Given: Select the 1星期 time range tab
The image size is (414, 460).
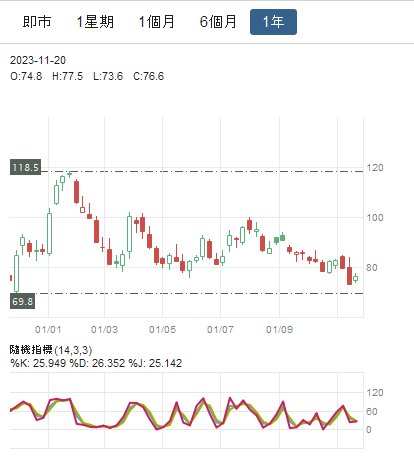Looking at the screenshot, I should [95, 22].
